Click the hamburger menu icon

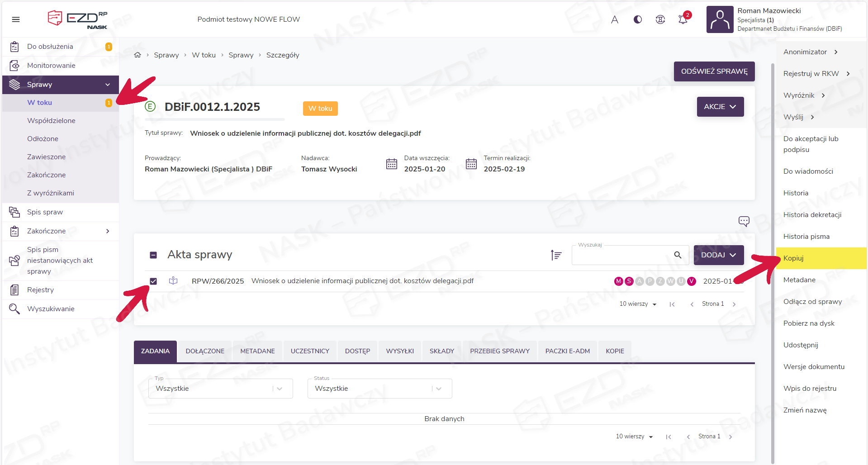pos(16,19)
